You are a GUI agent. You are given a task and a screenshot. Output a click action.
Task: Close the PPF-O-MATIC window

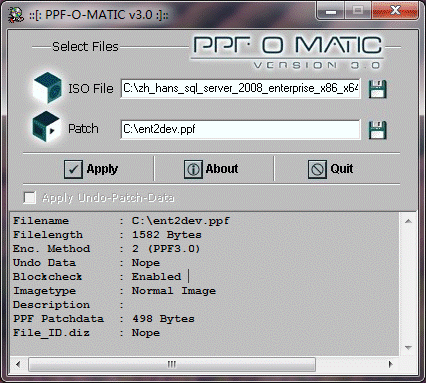[395, 11]
